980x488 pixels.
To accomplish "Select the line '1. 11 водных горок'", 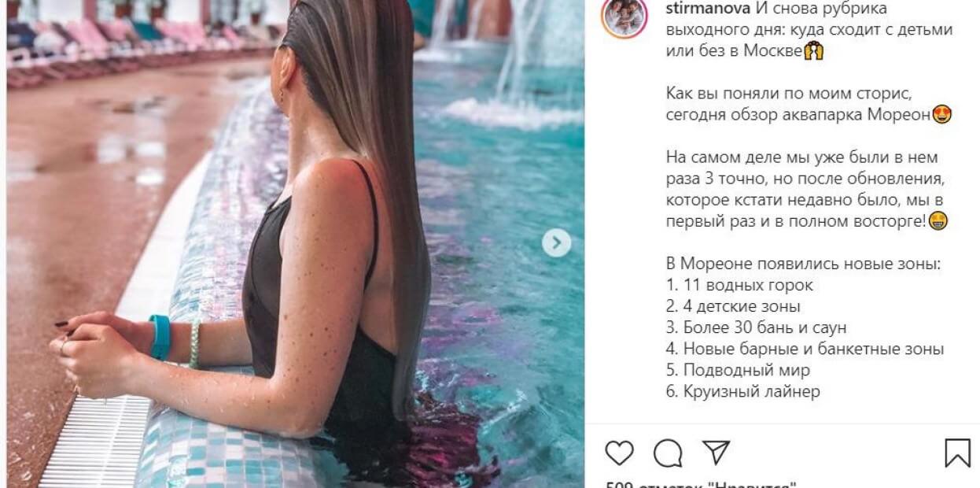I will click(739, 286).
